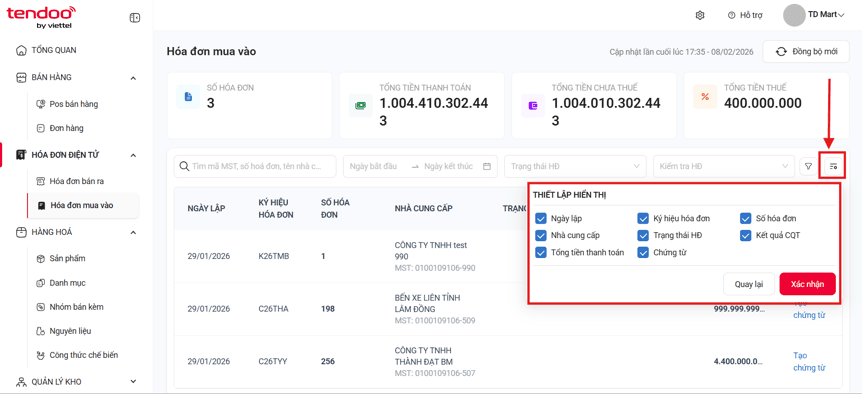Click the Bán hàng store icon
862x394 pixels.
click(x=21, y=77)
